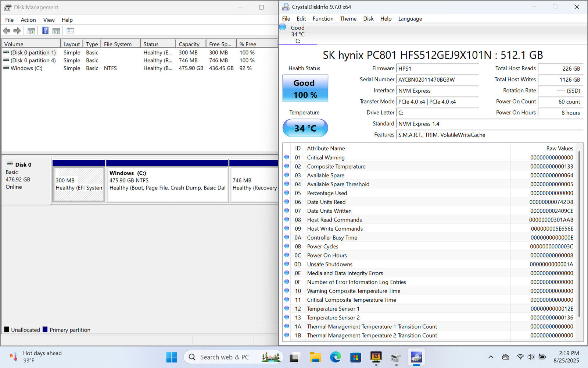
Task: Open File Explorer from the taskbar
Action: (315, 357)
